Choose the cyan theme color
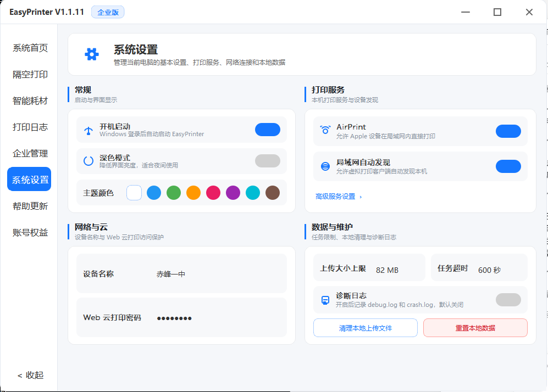548x392 pixels. pos(253,193)
